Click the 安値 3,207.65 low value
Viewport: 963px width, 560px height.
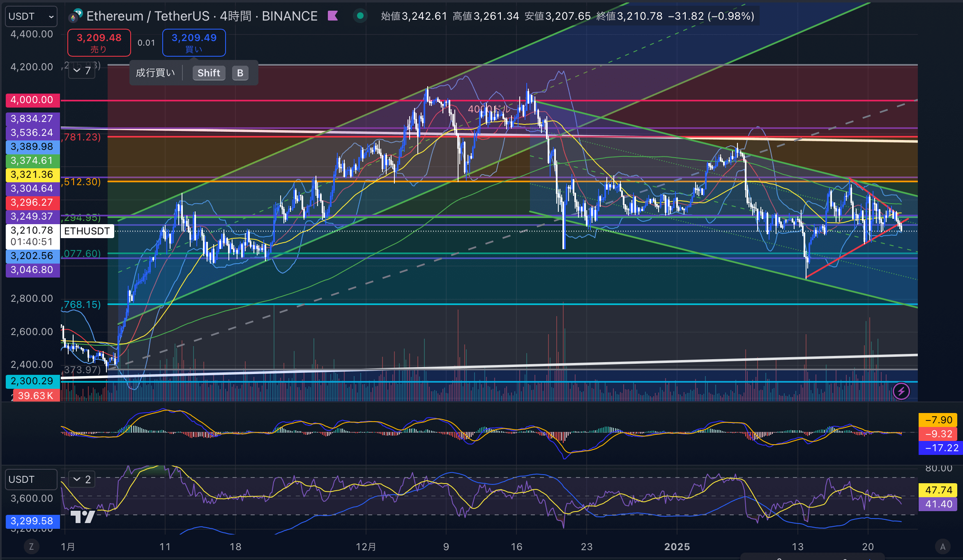point(558,16)
